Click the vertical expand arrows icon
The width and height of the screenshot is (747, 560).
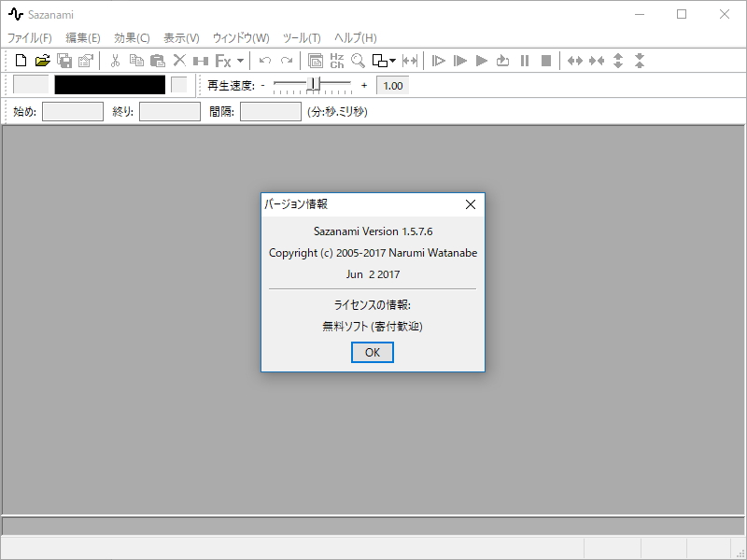point(618,61)
